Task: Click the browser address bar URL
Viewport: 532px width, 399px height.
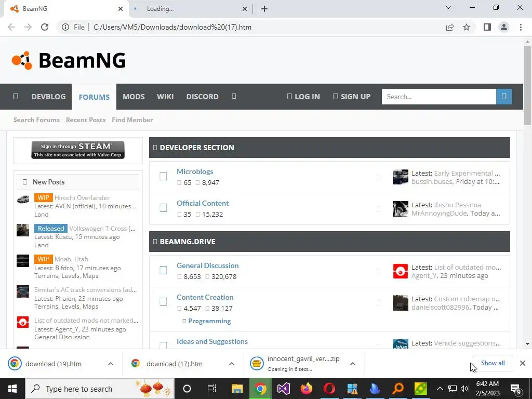Action: pos(172,27)
